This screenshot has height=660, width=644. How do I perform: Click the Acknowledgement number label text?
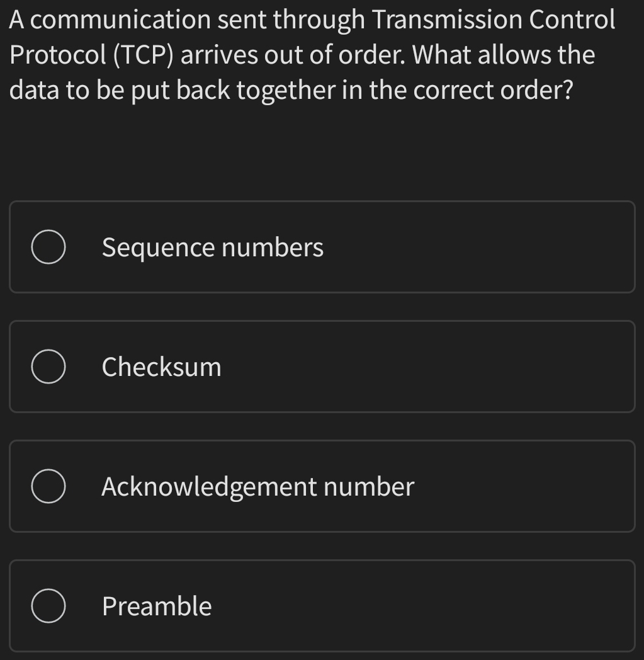258,486
